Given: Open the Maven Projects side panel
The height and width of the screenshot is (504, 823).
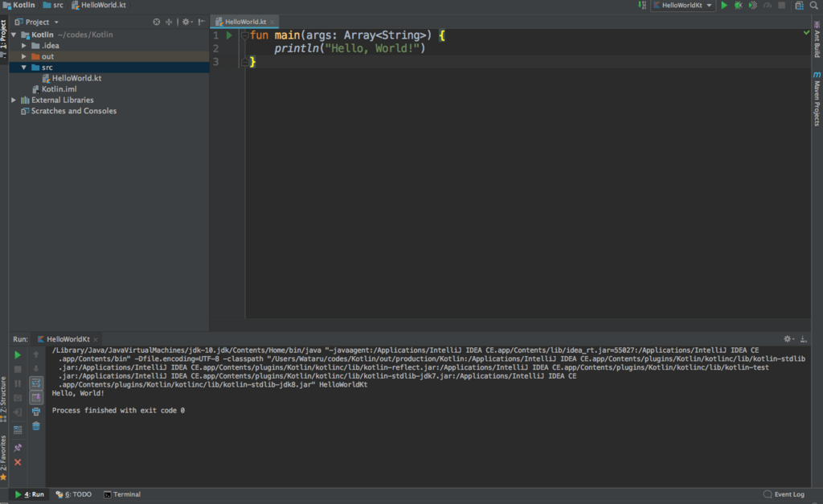Looking at the screenshot, I should [x=817, y=99].
